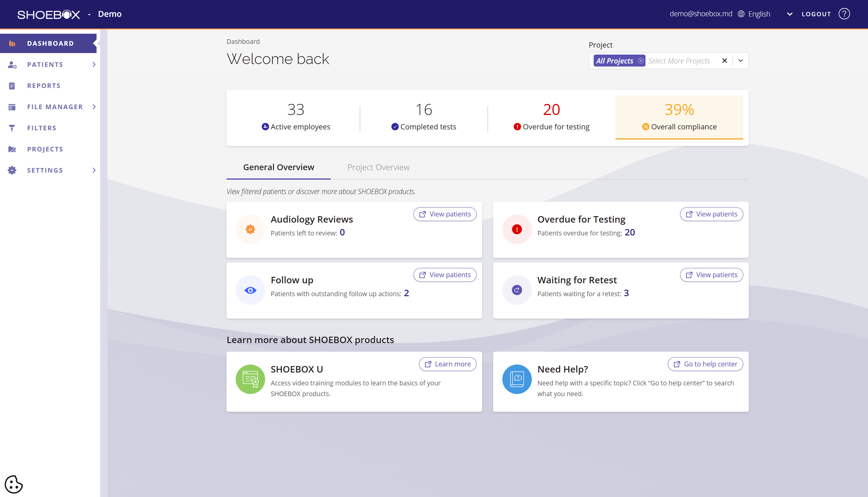The width and height of the screenshot is (868, 497).
Task: Expand the Settings submenu chevron
Action: 94,170
